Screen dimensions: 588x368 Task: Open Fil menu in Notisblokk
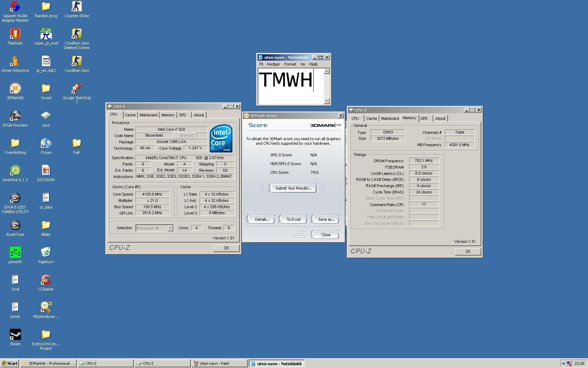261,64
